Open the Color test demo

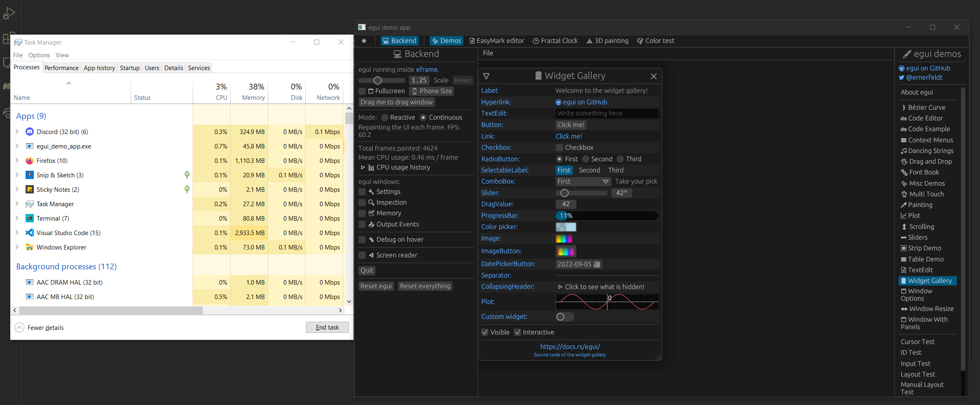pyautogui.click(x=655, y=41)
